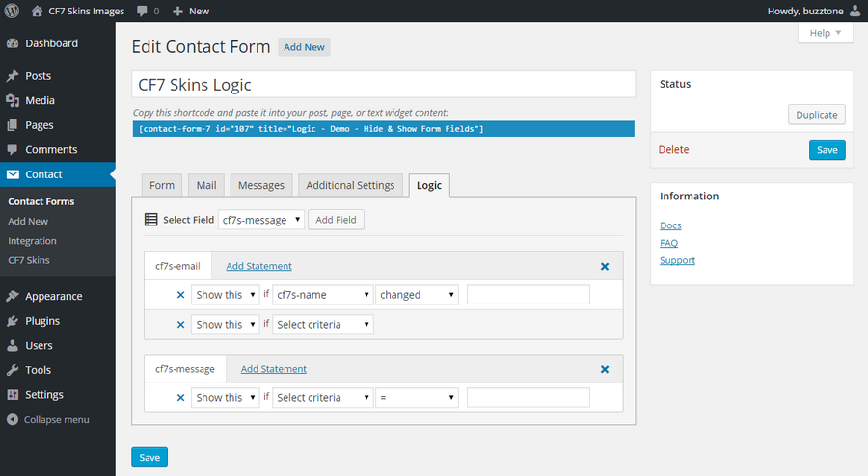Click the form title input field
The image size is (868, 476).
pos(383,84)
